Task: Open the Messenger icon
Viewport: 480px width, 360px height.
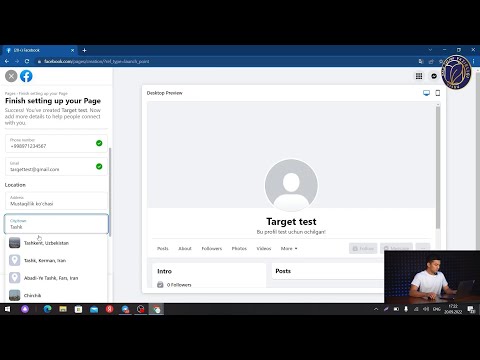Action: 434,76
